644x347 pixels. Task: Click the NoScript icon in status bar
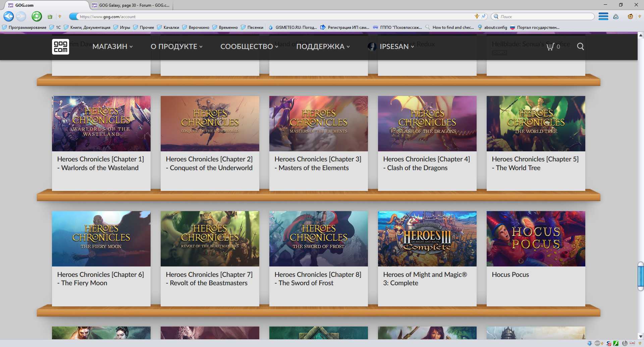pos(609,343)
